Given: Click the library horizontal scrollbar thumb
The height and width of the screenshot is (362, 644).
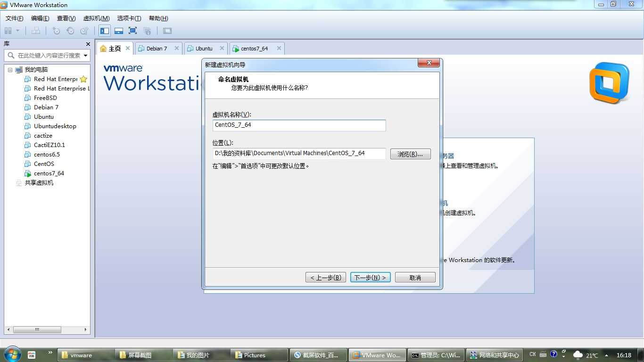Looking at the screenshot, I should click(x=37, y=329).
